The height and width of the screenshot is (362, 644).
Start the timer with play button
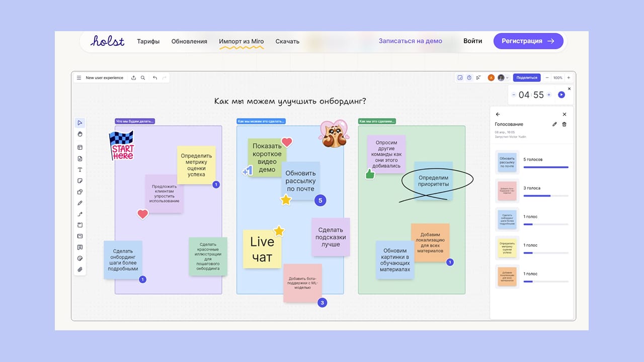[561, 95]
